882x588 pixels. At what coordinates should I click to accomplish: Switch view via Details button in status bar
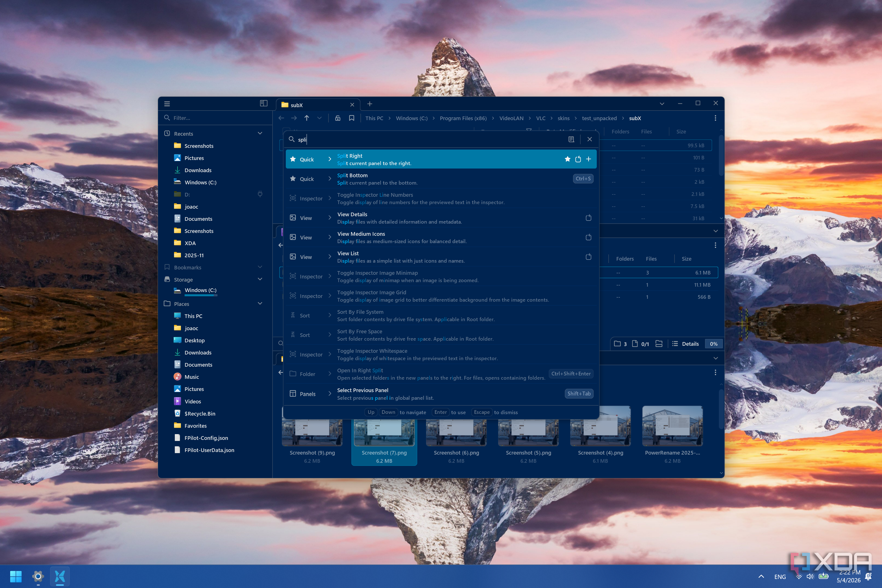pos(686,344)
